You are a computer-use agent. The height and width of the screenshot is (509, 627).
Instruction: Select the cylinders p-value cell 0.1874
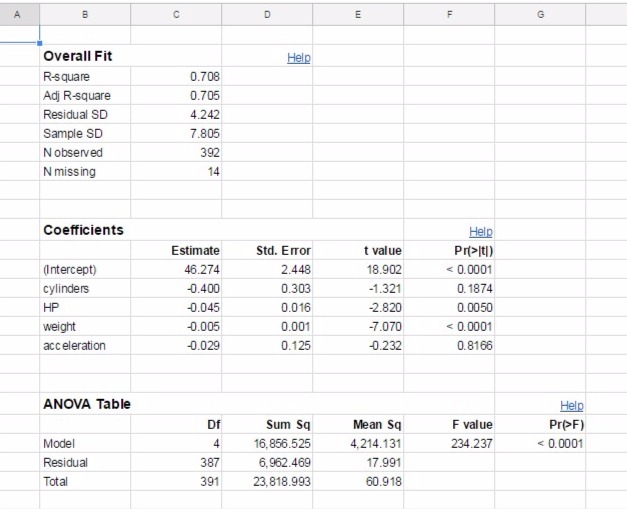click(x=449, y=288)
